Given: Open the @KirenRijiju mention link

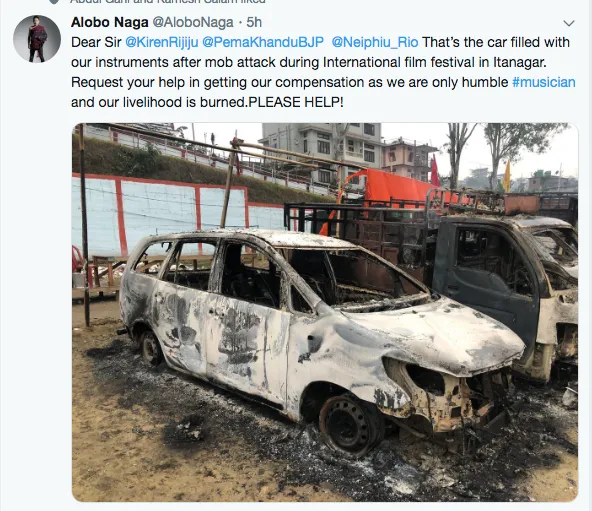Looking at the screenshot, I should (x=161, y=42).
